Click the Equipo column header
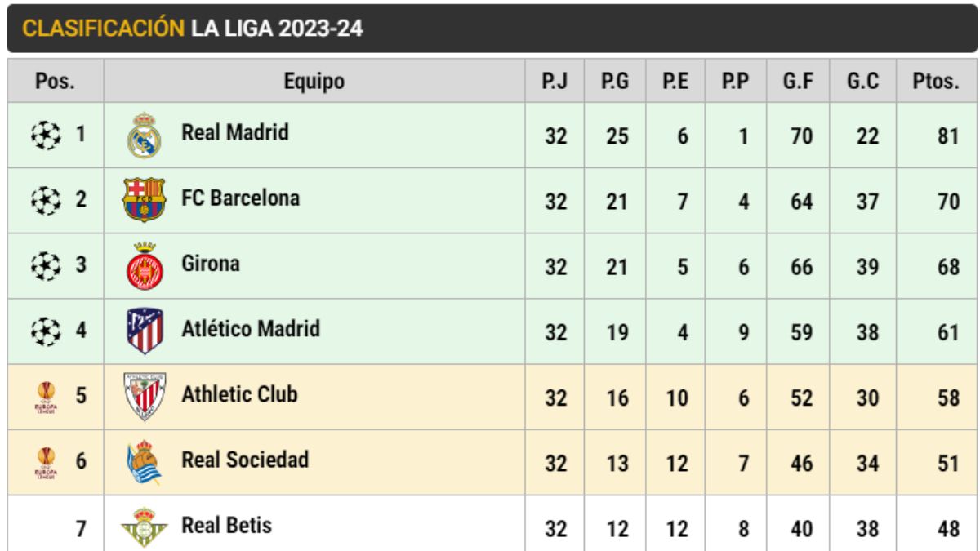Screen dimensions: 980x551 coord(314,81)
